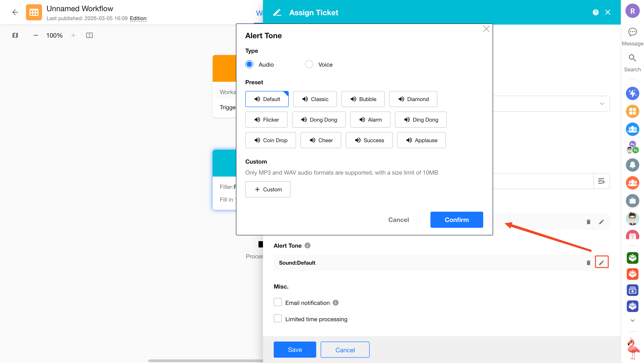Expand more apps chevron in sidebar
Image resolution: width=644 pixels, height=363 pixels.
coord(632,320)
